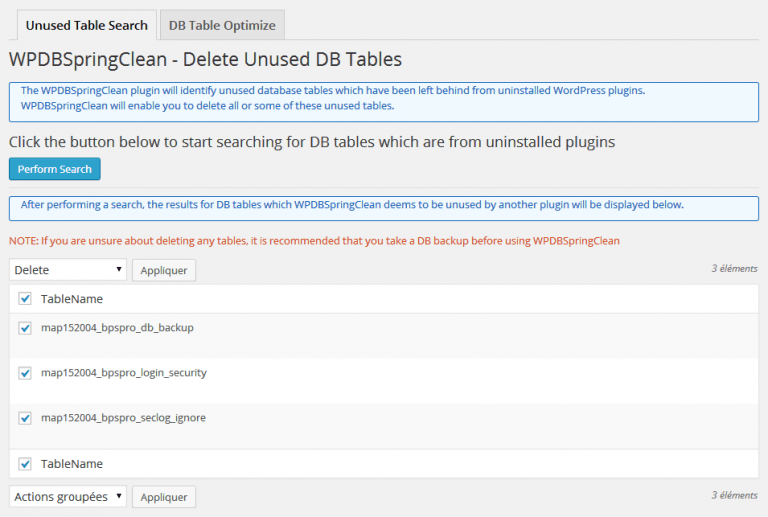Click Appliquer next to the Delete dropdown
This screenshot has height=517, width=768.
pyautogui.click(x=164, y=270)
